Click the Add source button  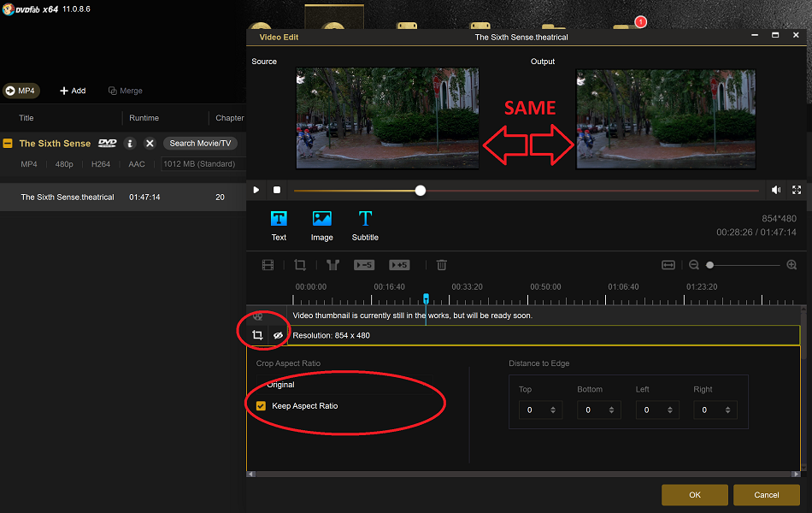coord(73,91)
